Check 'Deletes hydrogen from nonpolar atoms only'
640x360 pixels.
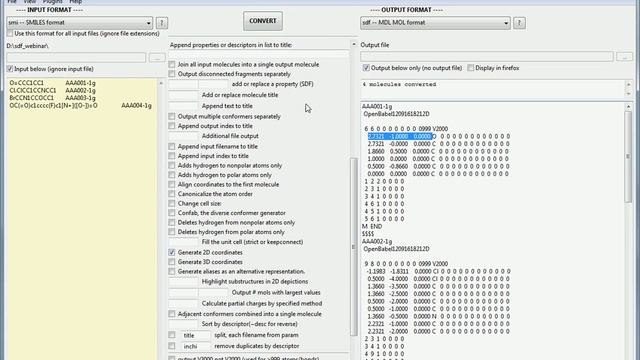[172, 222]
